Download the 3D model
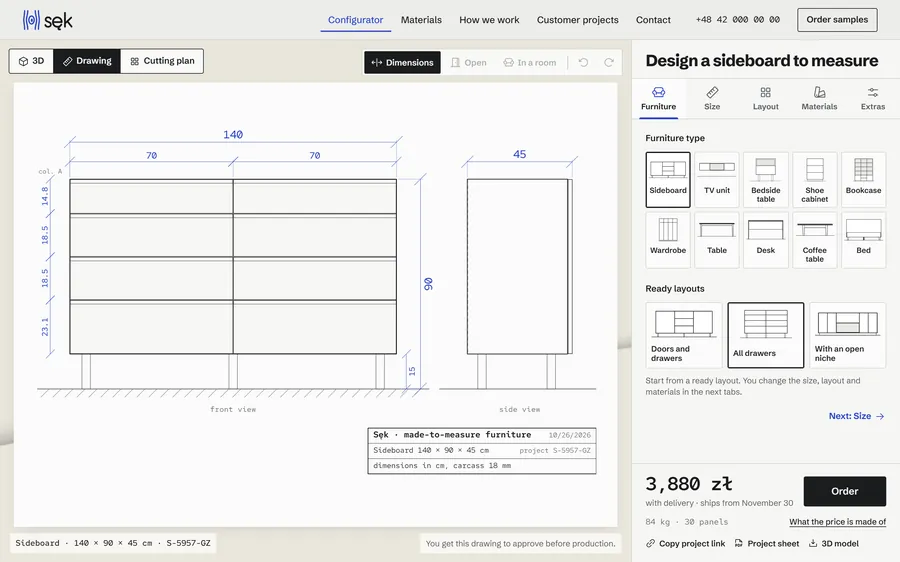 pyautogui.click(x=834, y=544)
